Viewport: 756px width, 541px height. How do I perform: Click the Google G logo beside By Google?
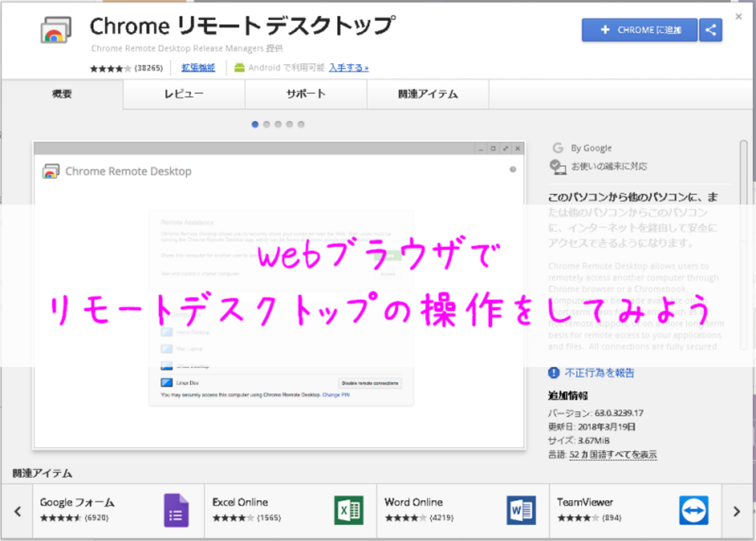tap(558, 148)
